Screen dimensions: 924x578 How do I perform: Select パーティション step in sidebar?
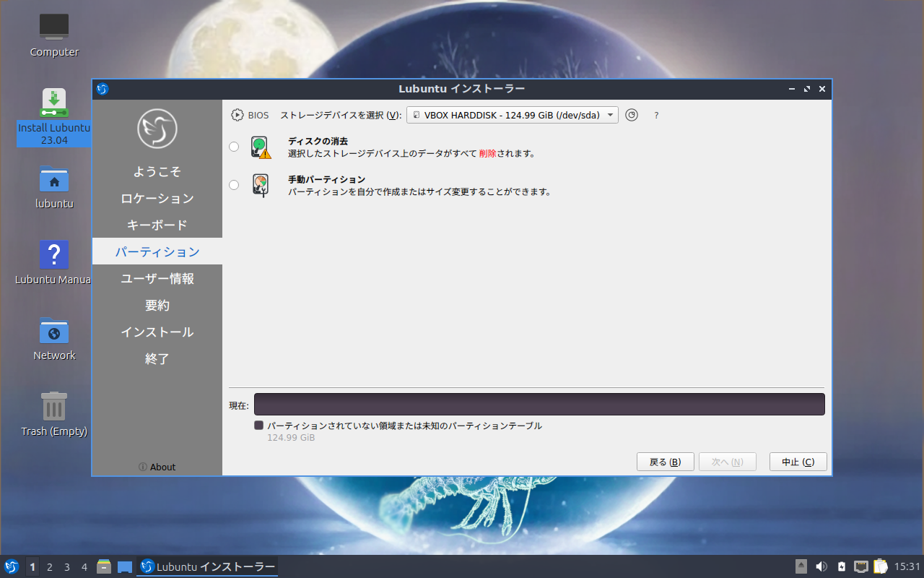(x=157, y=251)
